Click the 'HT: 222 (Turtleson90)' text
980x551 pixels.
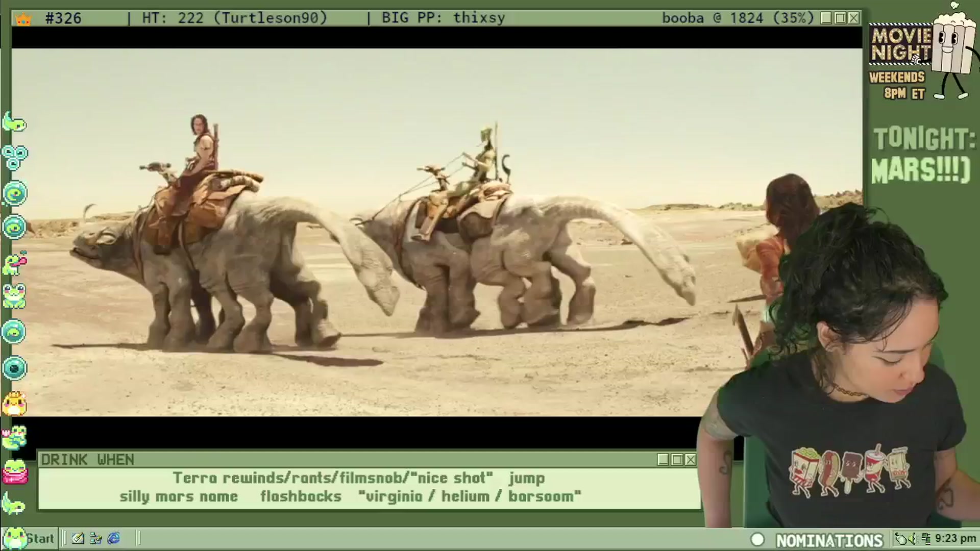click(x=234, y=18)
